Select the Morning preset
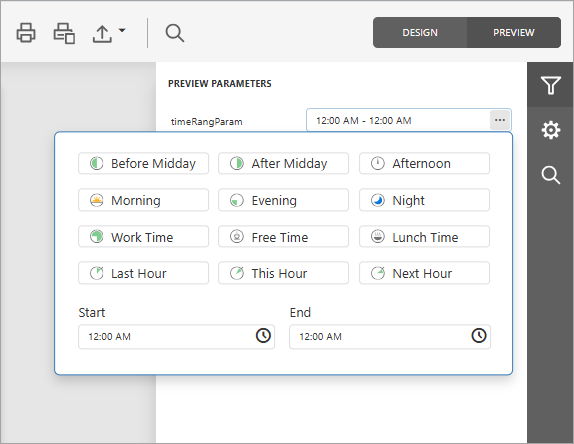 [144, 200]
